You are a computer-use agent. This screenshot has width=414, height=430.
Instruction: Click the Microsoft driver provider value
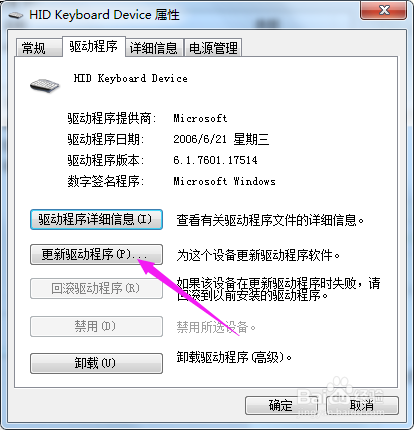click(x=200, y=118)
